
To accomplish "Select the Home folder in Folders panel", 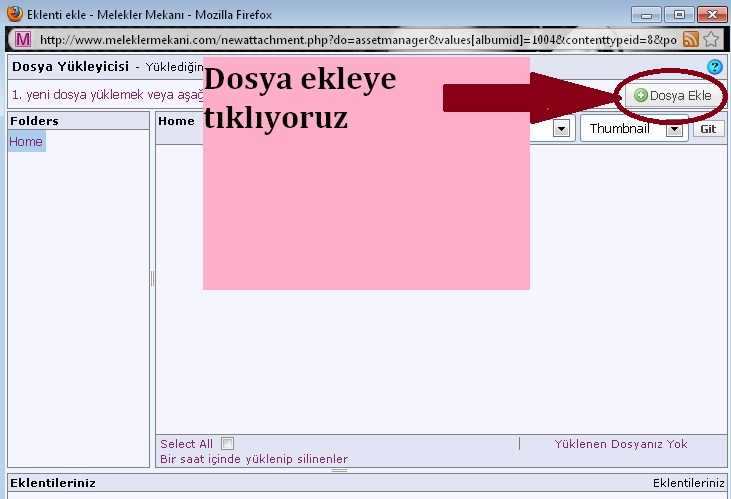I will 26,141.
